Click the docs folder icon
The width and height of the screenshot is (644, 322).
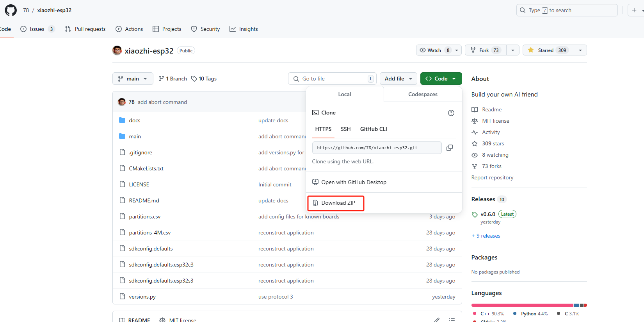[122, 120]
